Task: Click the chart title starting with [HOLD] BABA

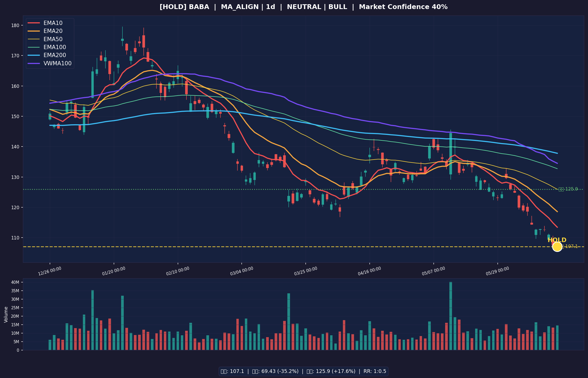Action: tap(304, 7)
